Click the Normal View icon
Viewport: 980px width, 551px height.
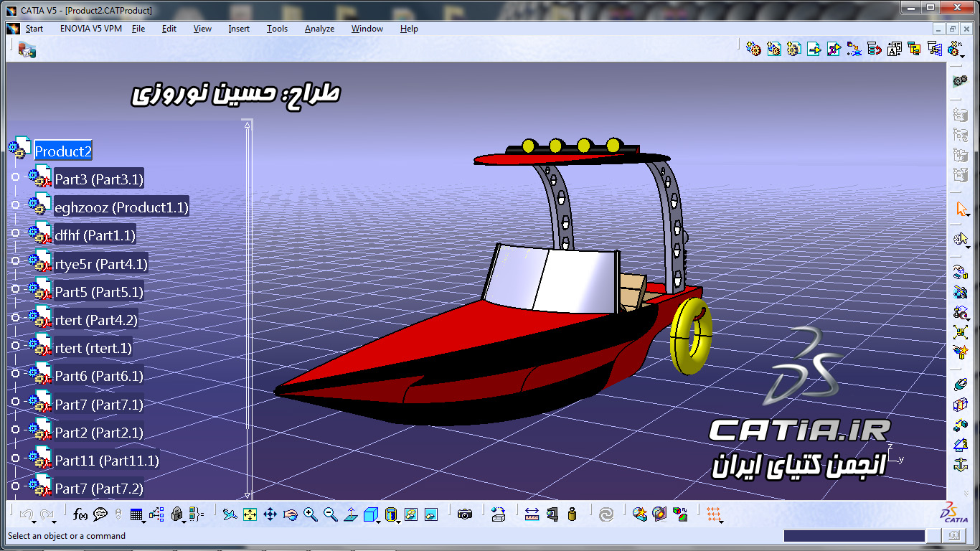coord(350,514)
